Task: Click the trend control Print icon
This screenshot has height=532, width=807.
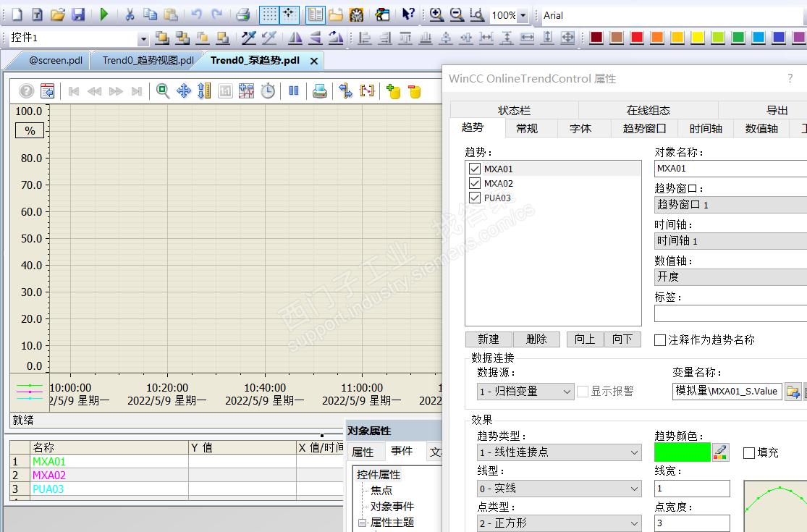Action: tap(320, 91)
